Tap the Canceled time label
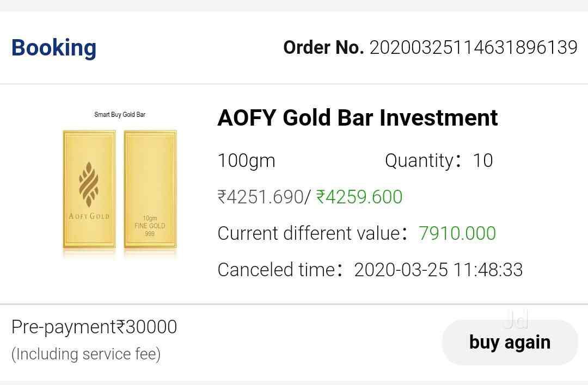This screenshot has height=385, width=588. [x=278, y=270]
